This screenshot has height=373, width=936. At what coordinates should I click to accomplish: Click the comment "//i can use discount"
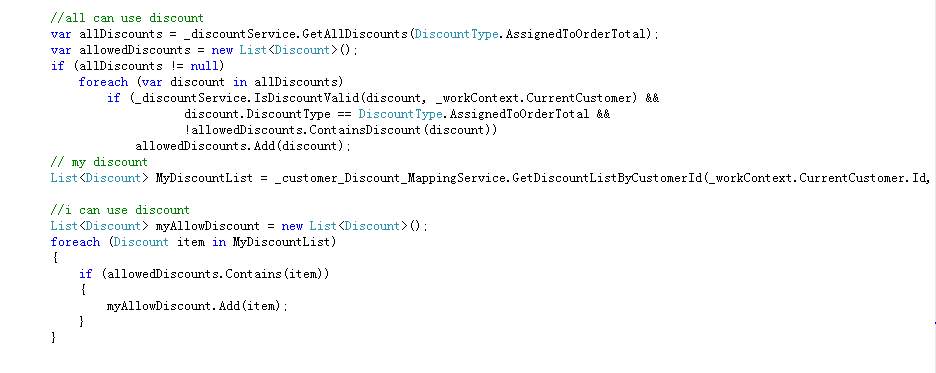120,210
